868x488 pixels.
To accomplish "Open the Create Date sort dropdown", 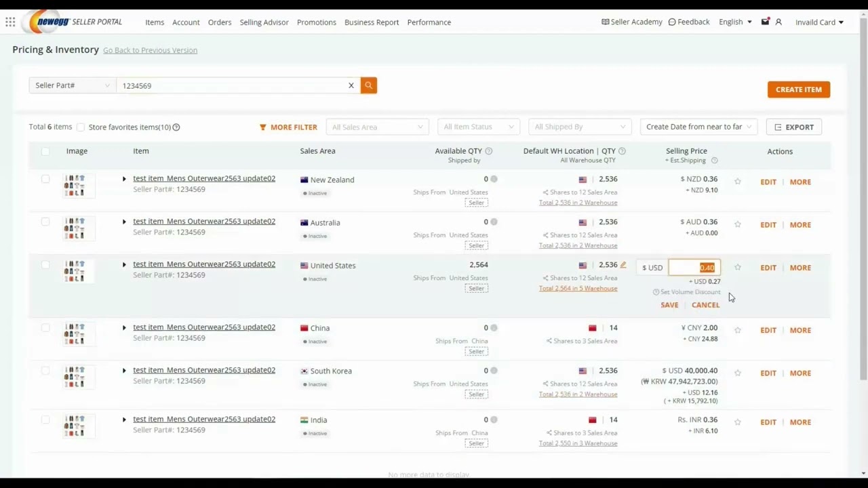I will click(698, 127).
